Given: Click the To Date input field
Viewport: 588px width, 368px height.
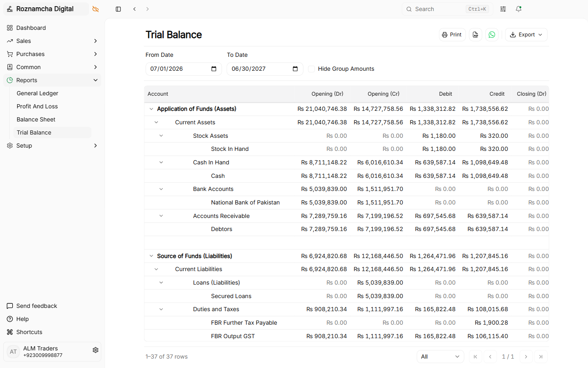Looking at the screenshot, I should (265, 69).
